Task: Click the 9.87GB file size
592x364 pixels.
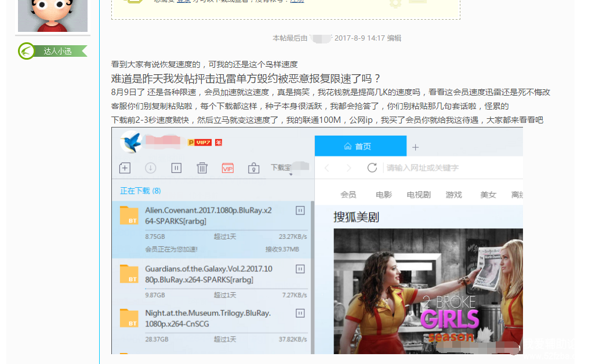Action: point(155,295)
